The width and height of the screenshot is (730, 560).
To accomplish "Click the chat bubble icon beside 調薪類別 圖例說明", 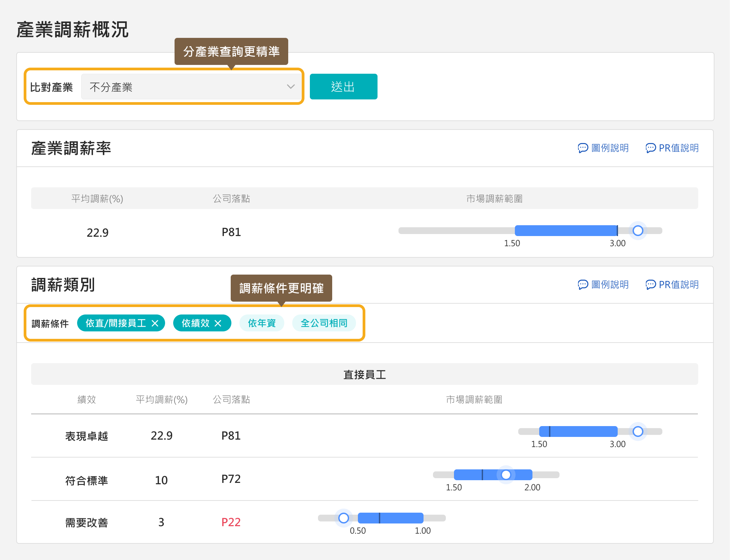I will pos(583,285).
